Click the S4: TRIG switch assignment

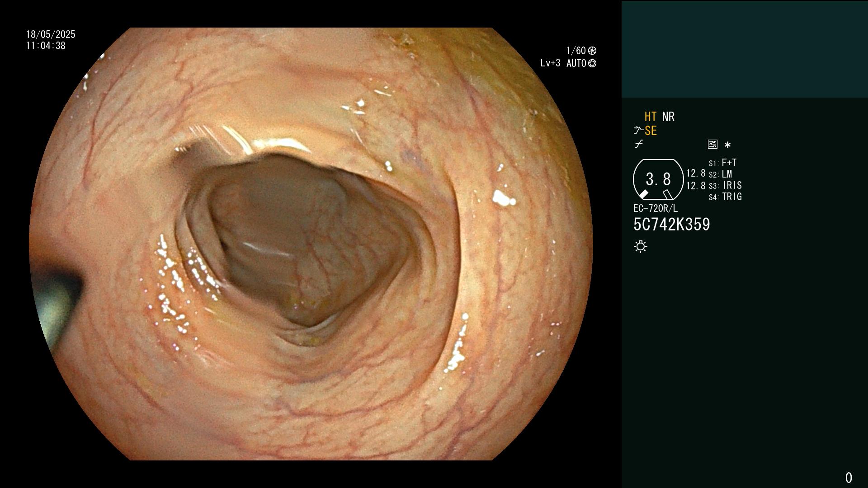(726, 197)
